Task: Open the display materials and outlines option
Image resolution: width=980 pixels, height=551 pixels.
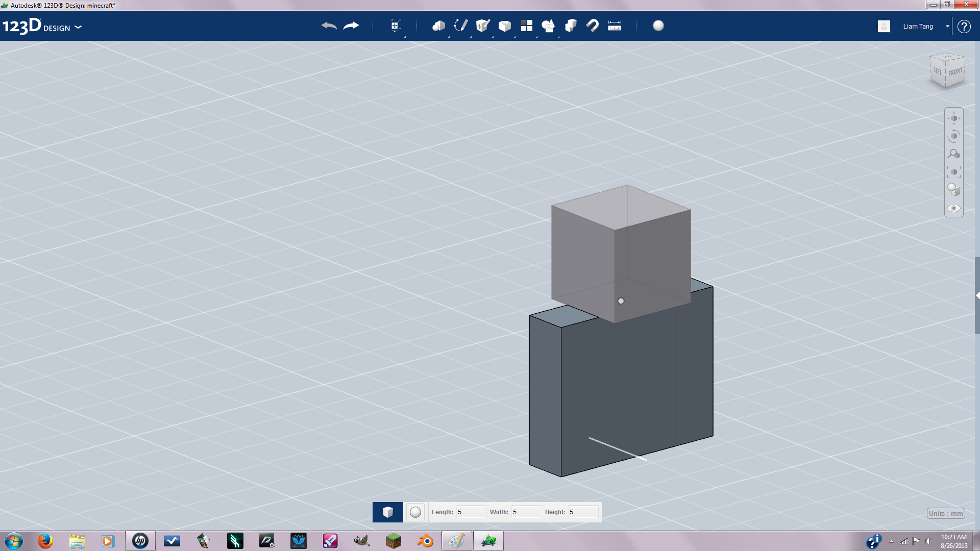Action: pos(954,190)
